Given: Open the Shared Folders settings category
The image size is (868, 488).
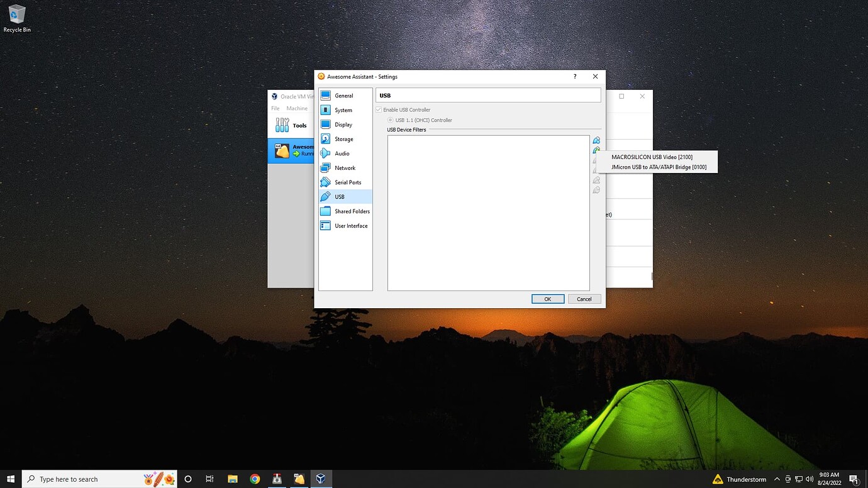Looking at the screenshot, I should (x=345, y=211).
